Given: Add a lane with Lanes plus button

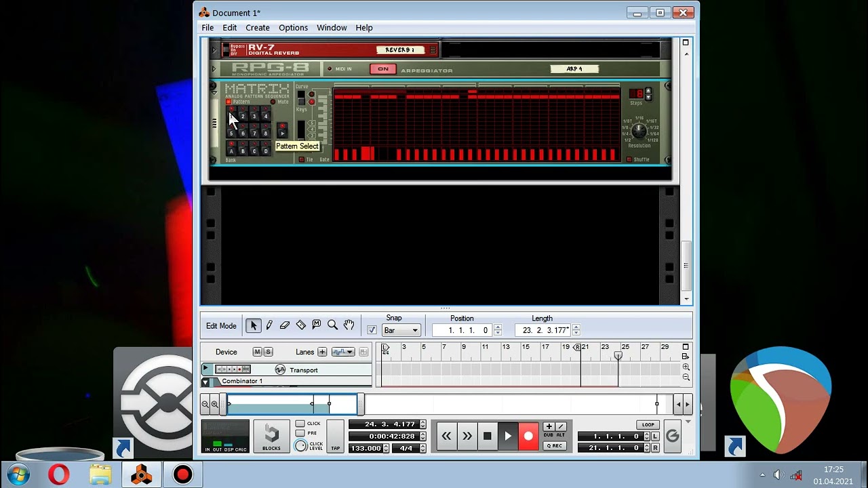Looking at the screenshot, I should pos(322,352).
